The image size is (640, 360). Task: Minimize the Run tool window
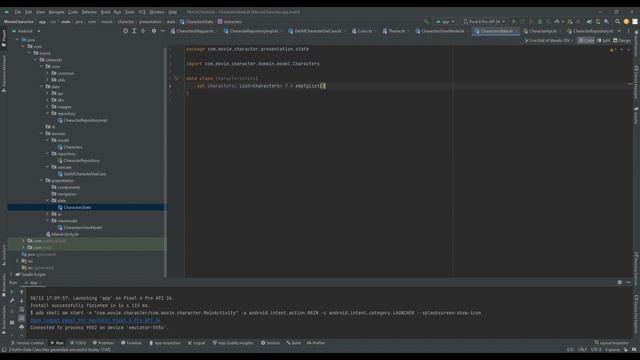[x=628, y=282]
